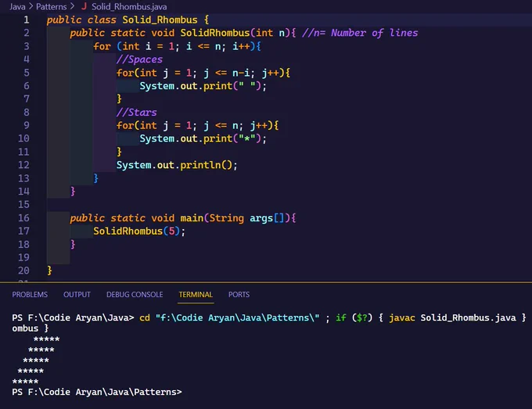The width and height of the screenshot is (532, 409).
Task: Click Solid_Rhombus.java in the breadcrumb
Action: pyautogui.click(x=129, y=6)
